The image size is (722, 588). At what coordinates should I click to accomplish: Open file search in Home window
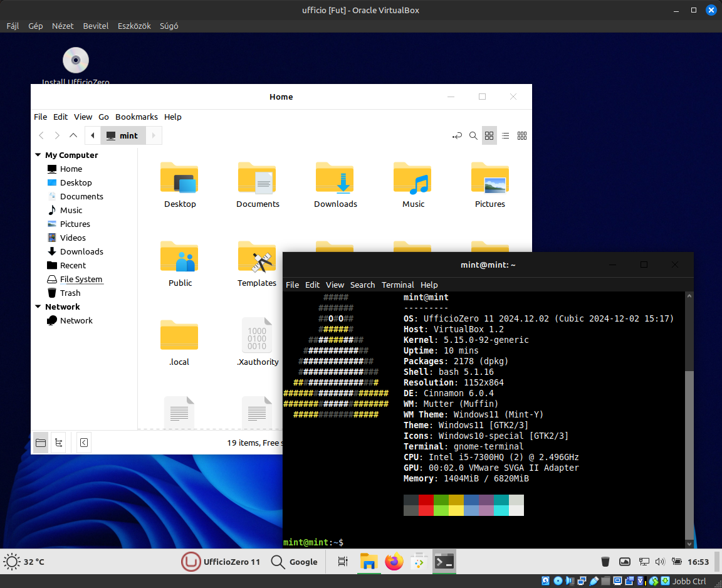473,136
